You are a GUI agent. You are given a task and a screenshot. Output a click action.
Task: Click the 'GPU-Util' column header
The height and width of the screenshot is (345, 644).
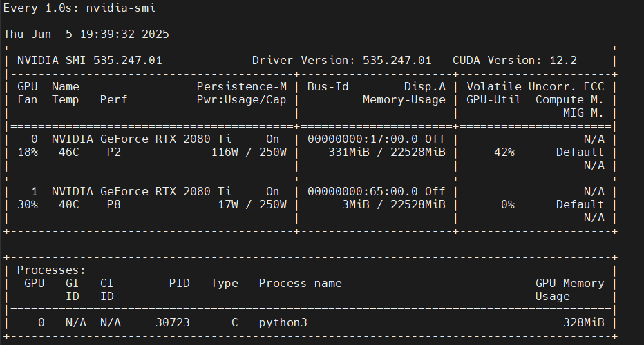[493, 100]
